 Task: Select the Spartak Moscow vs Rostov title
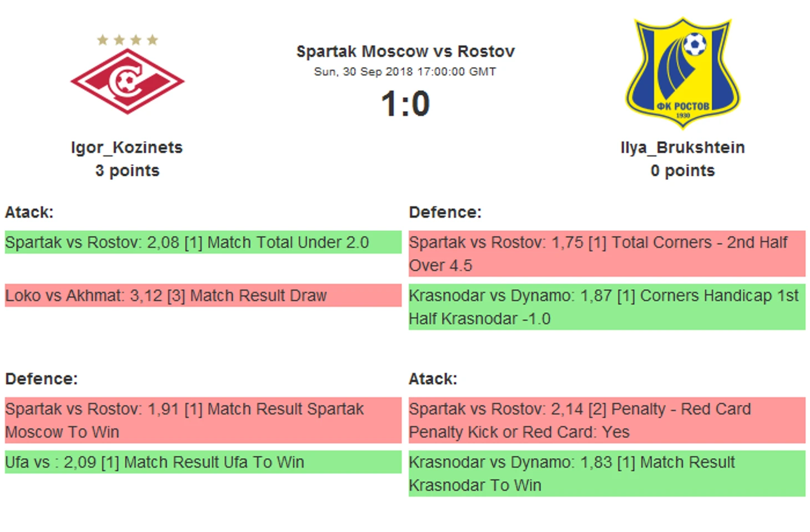click(406, 52)
